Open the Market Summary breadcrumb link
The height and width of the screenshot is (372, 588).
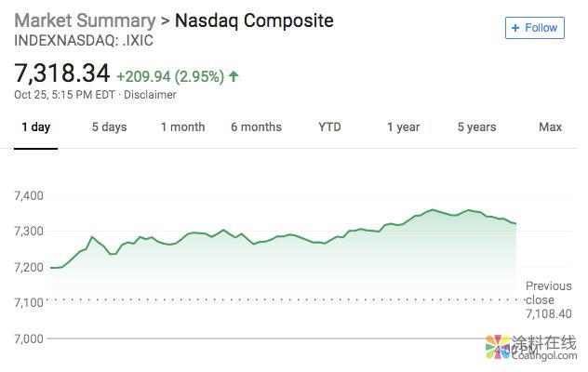[85, 20]
